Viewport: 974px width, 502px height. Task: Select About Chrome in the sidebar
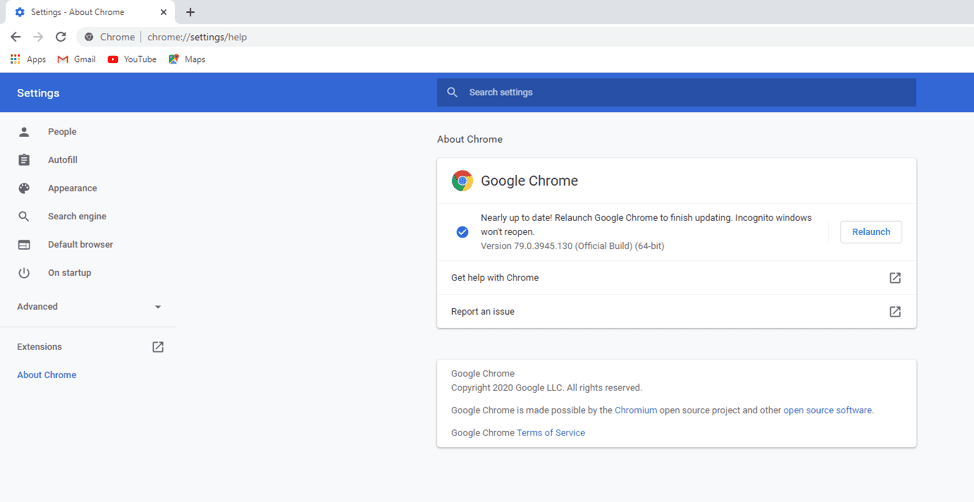47,375
